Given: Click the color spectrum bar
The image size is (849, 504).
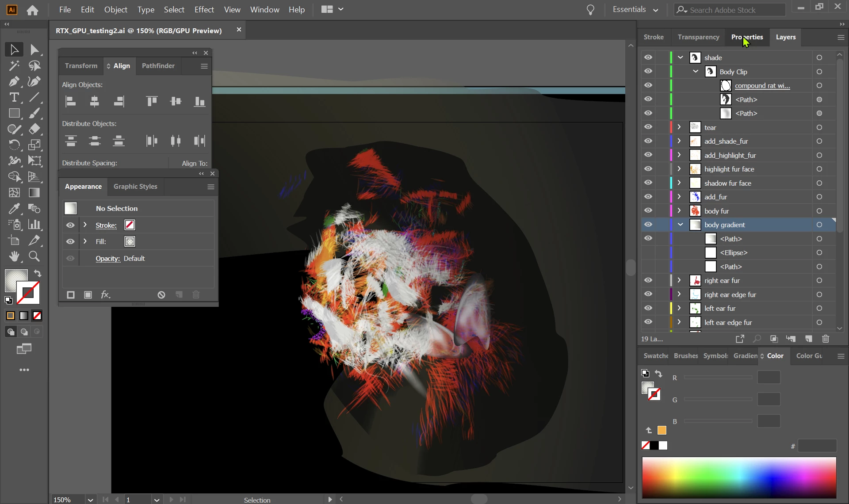Looking at the screenshot, I should [738, 477].
